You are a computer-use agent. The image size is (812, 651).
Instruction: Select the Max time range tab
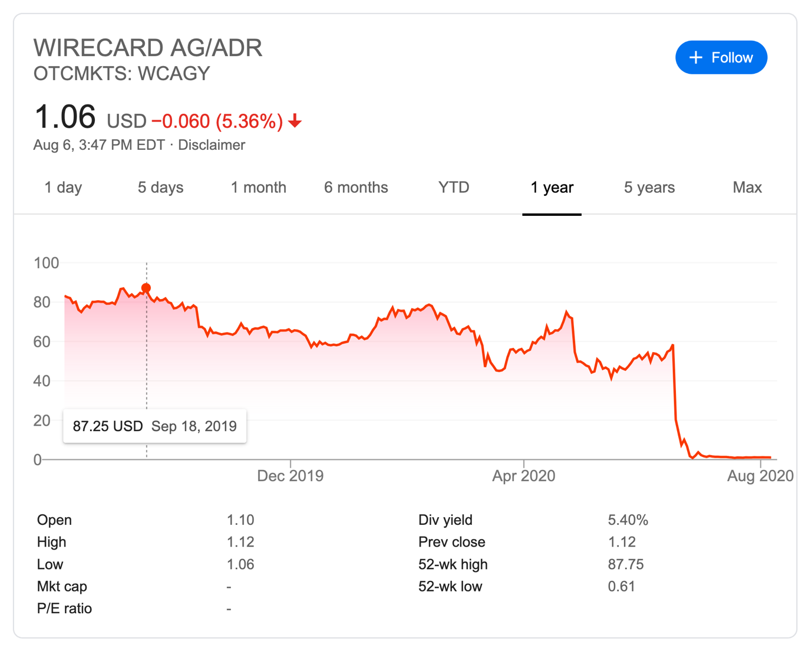747,188
